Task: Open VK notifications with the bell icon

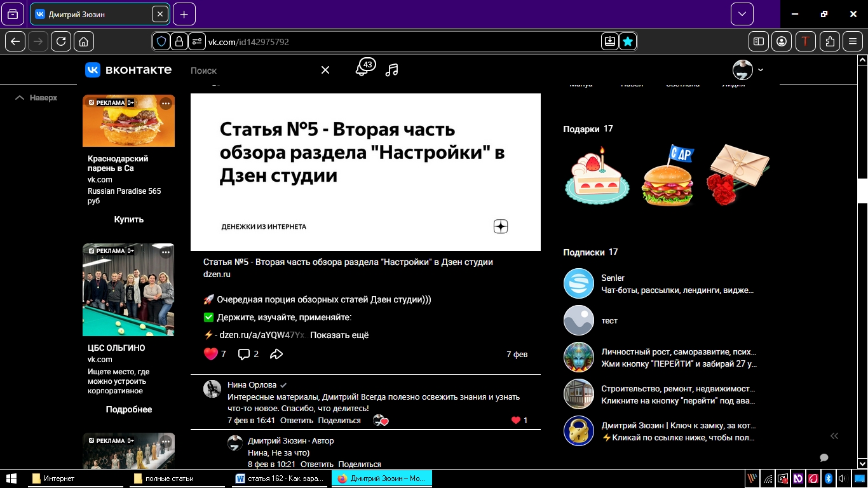Action: [x=361, y=71]
